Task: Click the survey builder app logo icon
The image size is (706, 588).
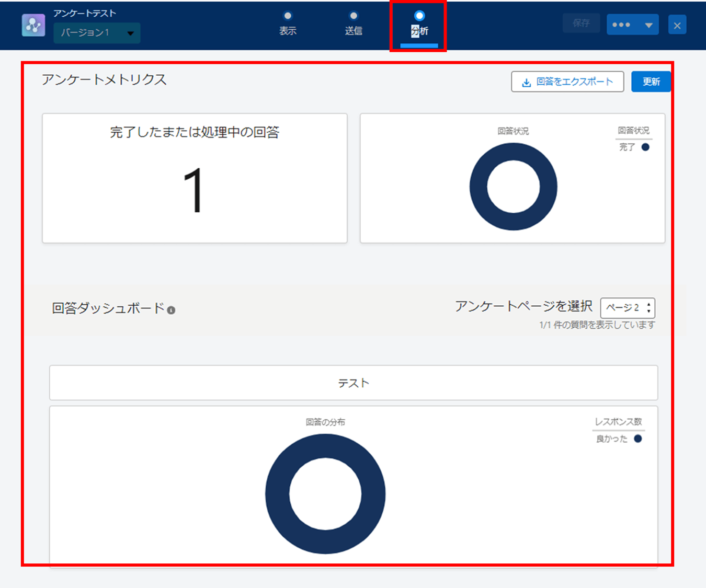Action: click(32, 25)
